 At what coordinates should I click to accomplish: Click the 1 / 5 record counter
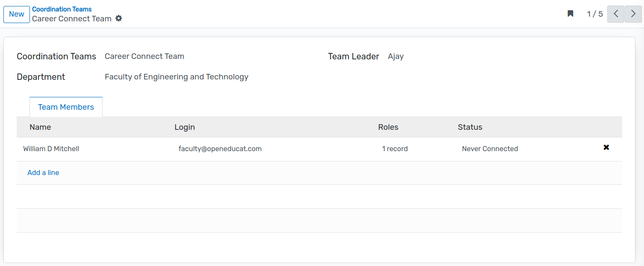click(x=595, y=14)
